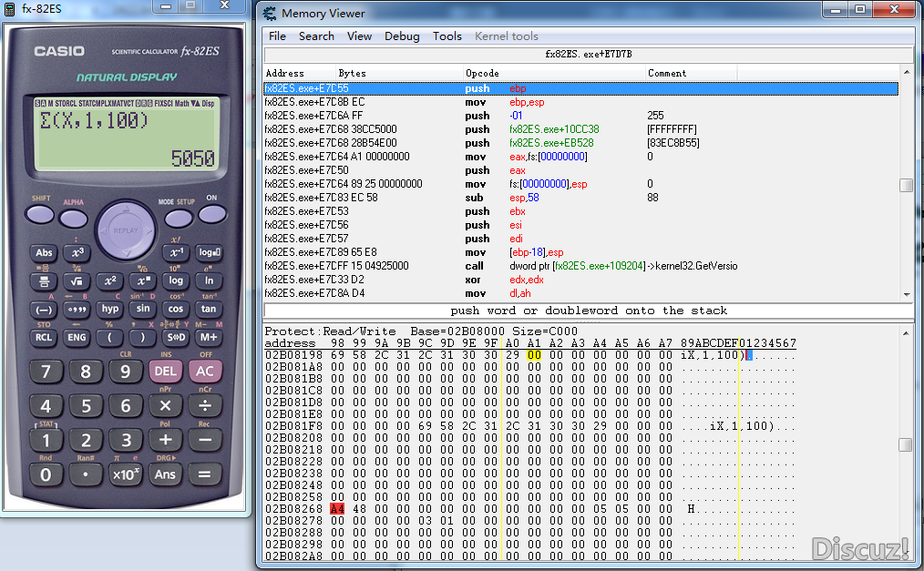Select the xor edx,edx row
The width and height of the screenshot is (924, 571).
click(580, 280)
